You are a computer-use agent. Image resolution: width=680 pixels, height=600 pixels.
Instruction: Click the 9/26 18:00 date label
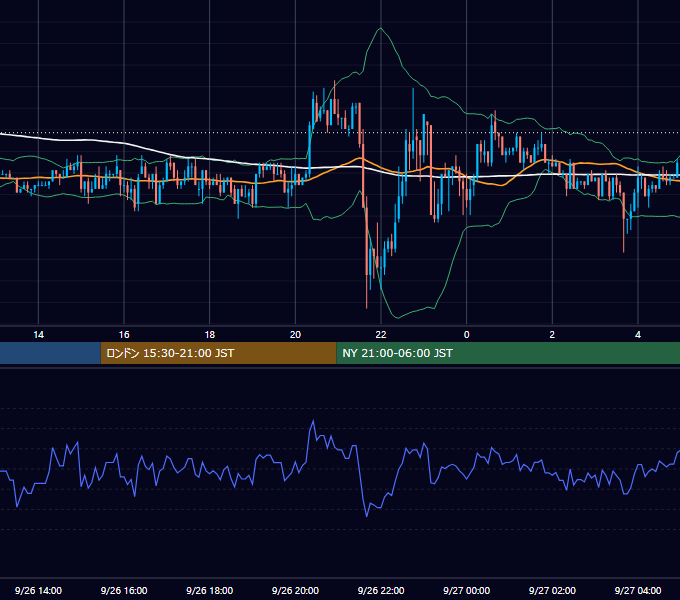209,590
